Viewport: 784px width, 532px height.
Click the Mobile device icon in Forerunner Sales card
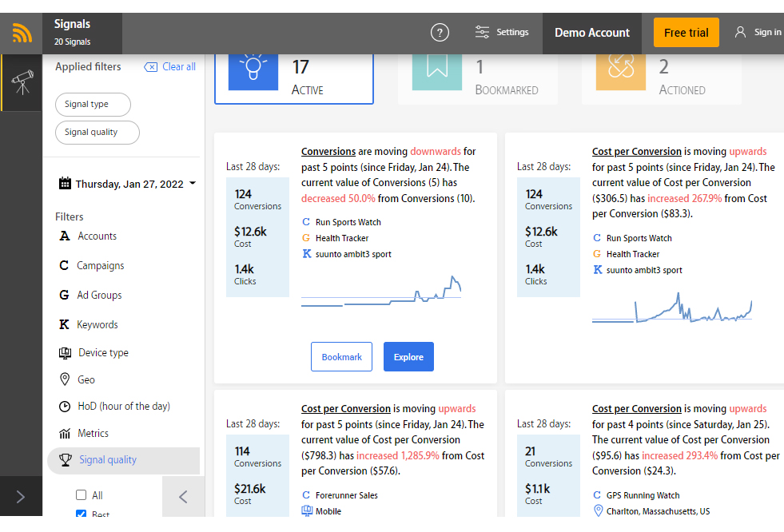click(307, 511)
